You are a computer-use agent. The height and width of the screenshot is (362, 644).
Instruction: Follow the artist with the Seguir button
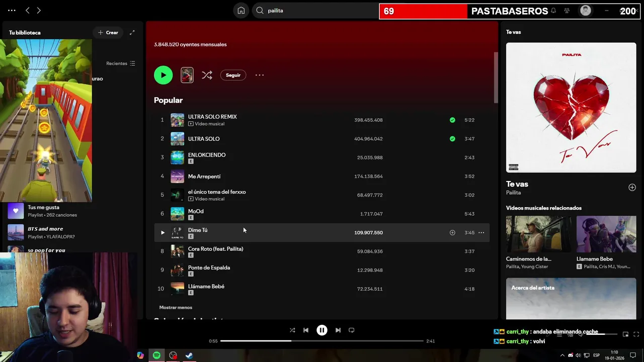(x=233, y=75)
